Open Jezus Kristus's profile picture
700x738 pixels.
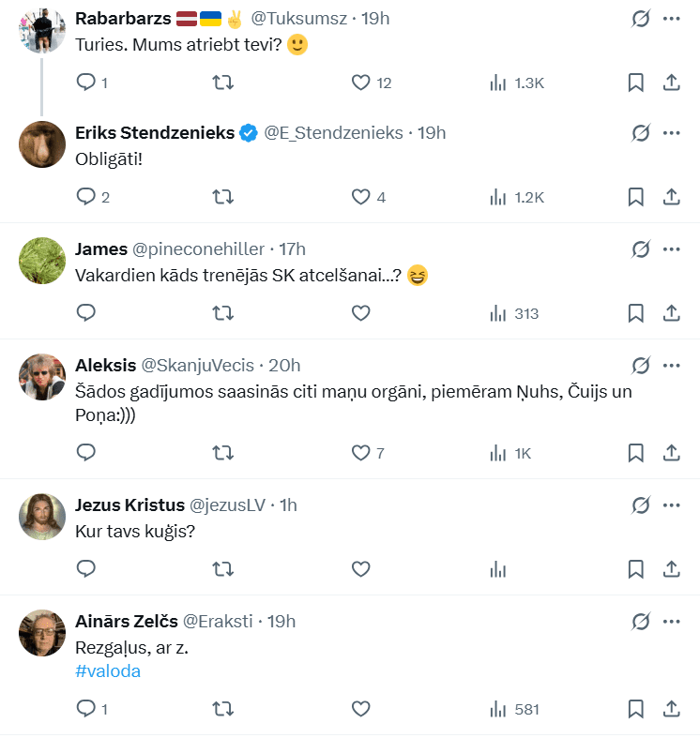click(x=41, y=516)
